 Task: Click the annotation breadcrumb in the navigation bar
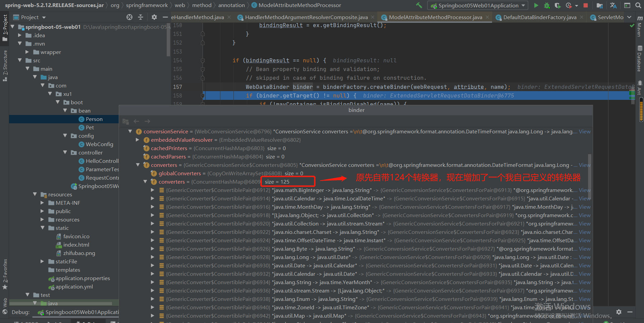[x=231, y=5]
